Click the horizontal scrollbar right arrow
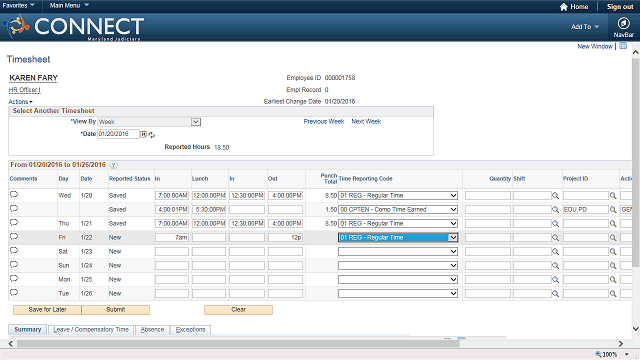 click(621, 344)
